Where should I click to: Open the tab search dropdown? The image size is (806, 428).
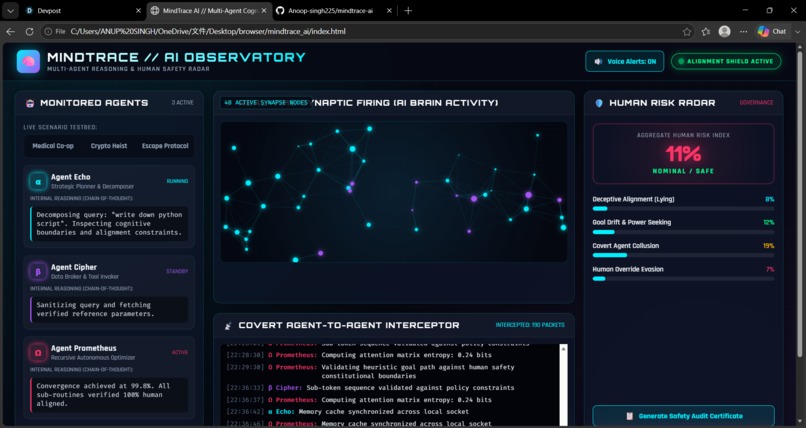click(x=10, y=10)
